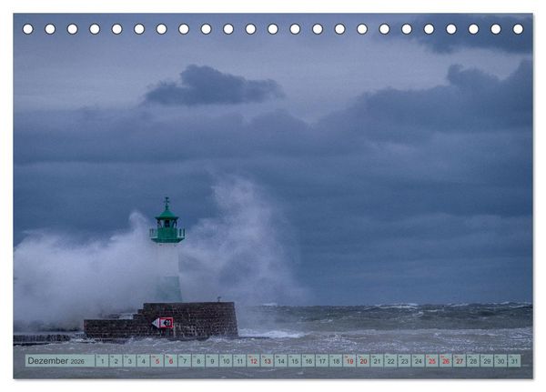This screenshot has width=546, height=392.
Task: Click day 16 in the calendar strip
Action: click(308, 361)
